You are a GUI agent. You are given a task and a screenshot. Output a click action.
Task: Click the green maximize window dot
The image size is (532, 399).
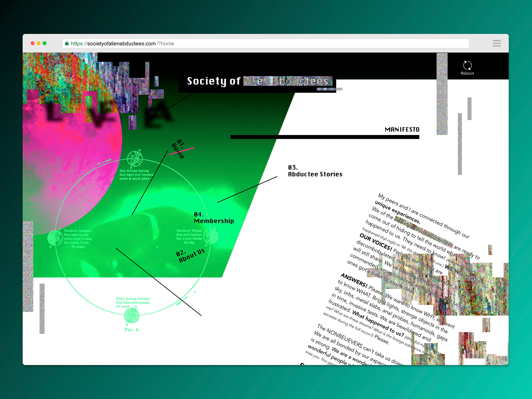(45, 43)
